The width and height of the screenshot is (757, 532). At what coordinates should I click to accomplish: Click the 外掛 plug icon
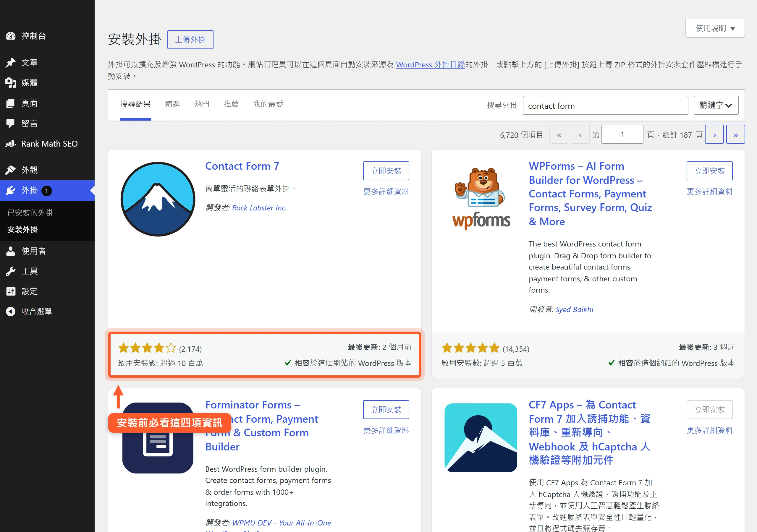coord(11,191)
